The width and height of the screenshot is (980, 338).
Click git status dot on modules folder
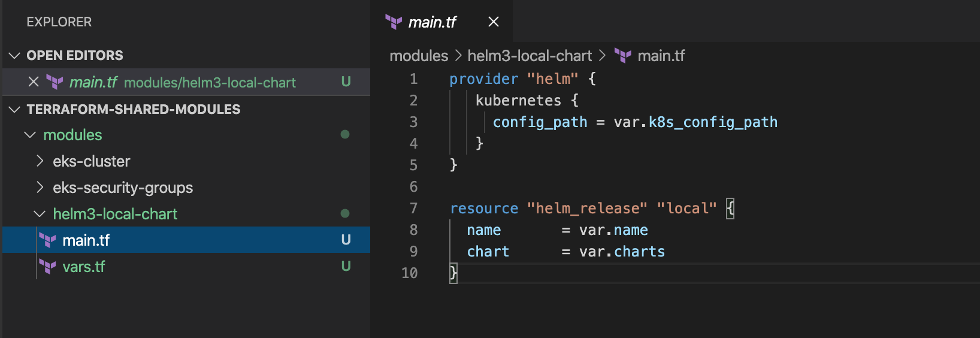click(x=345, y=134)
